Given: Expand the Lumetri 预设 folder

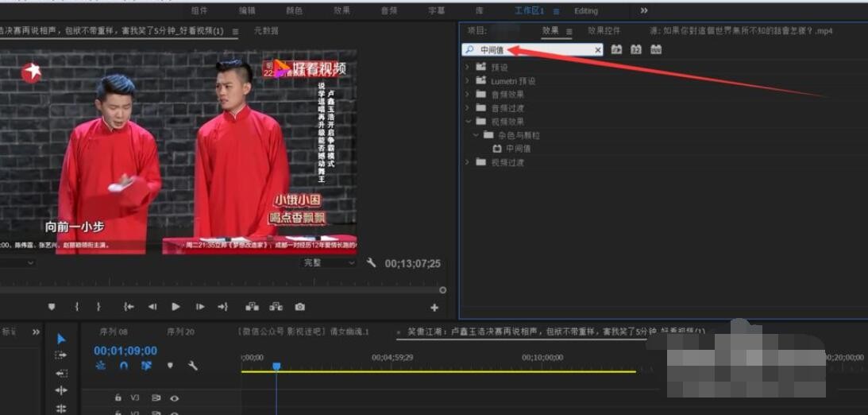Looking at the screenshot, I should coord(467,81).
